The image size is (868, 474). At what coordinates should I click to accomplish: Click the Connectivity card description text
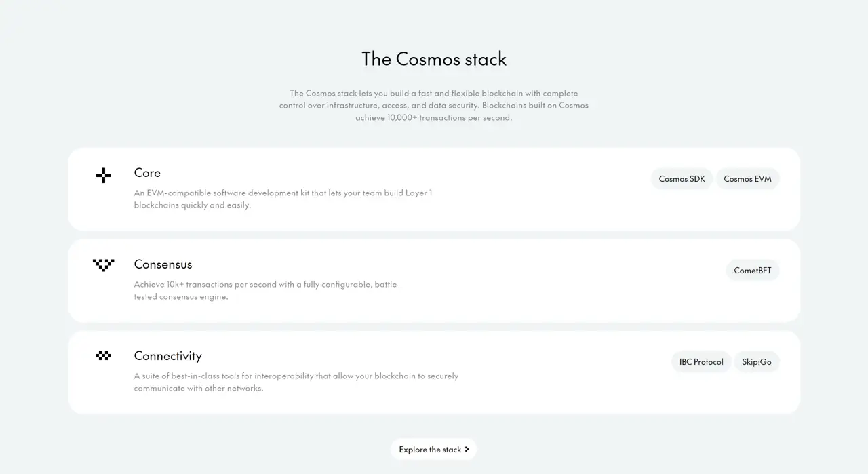tap(296, 382)
